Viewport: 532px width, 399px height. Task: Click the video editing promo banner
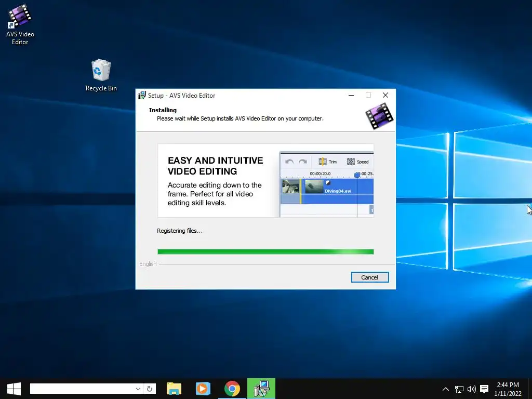pos(265,180)
